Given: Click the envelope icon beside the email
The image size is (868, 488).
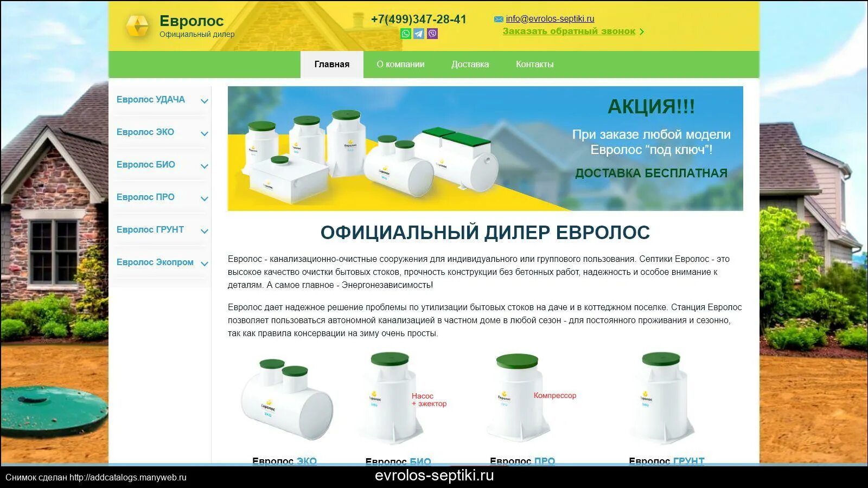Looking at the screenshot, I should (499, 19).
